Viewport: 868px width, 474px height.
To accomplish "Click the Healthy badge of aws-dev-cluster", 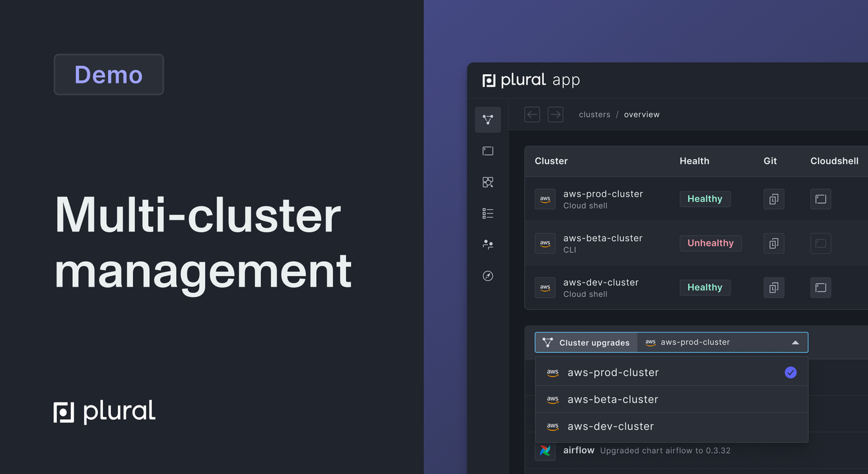I will pos(705,288).
